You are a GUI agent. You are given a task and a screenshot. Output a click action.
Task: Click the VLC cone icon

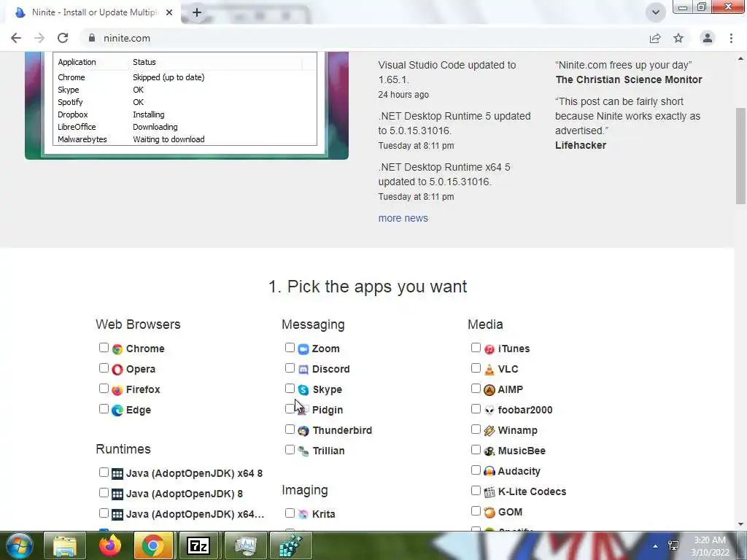pyautogui.click(x=489, y=370)
